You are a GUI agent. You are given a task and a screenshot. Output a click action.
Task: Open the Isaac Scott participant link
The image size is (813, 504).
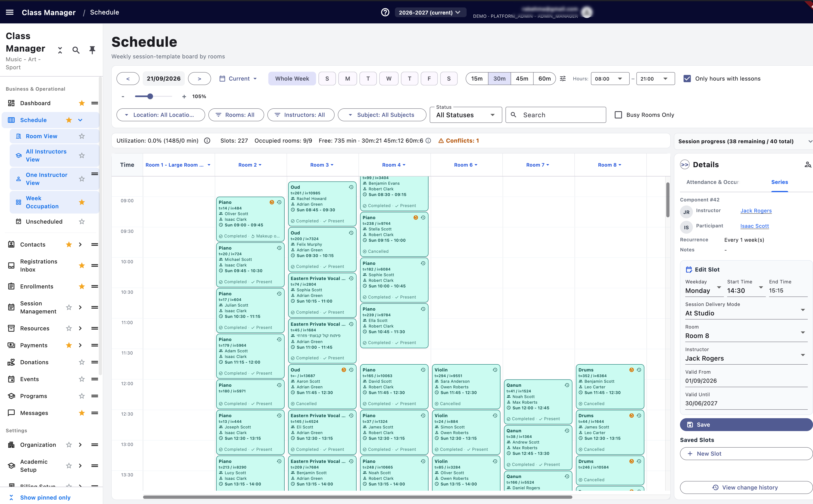754,226
